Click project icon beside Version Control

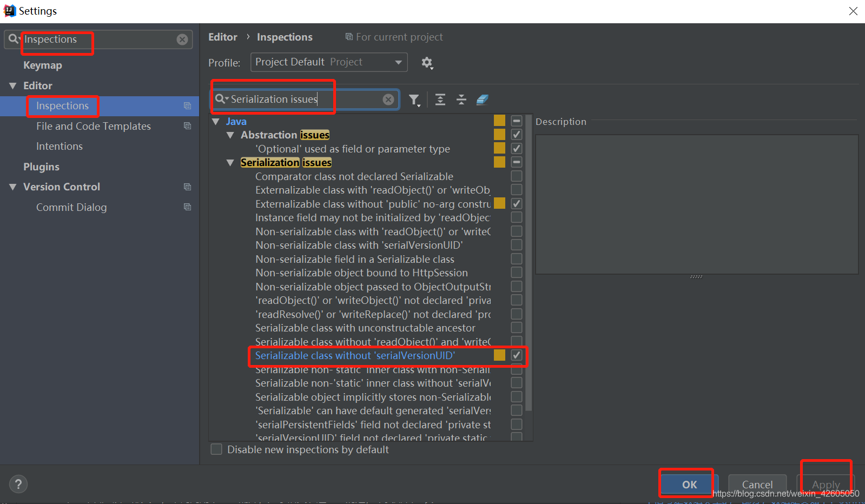(187, 187)
